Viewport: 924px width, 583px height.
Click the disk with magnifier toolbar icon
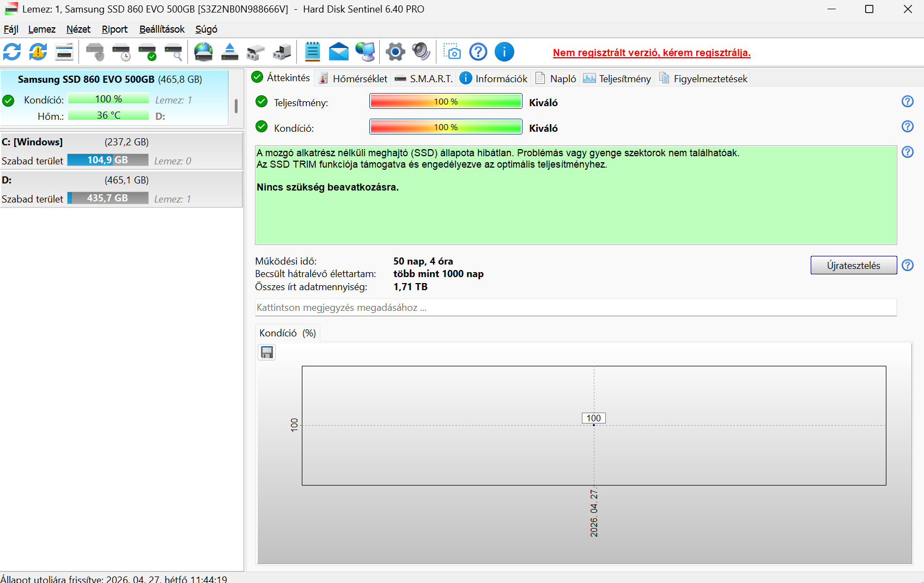[x=174, y=52]
